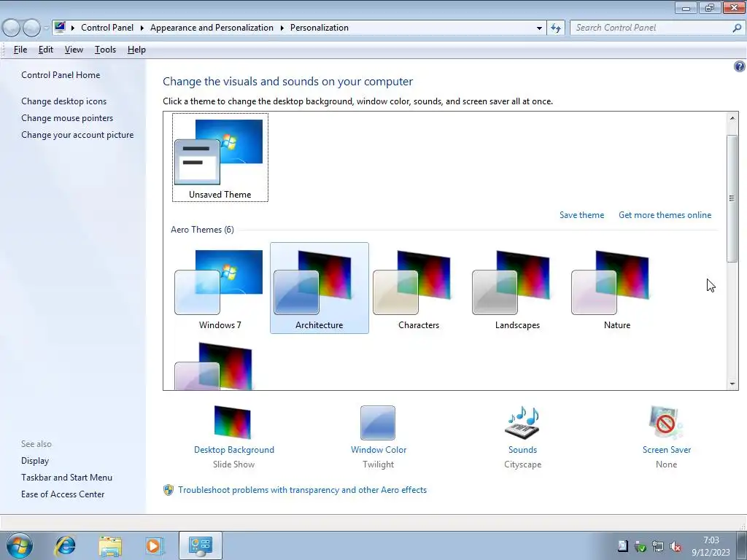Viewport: 747px width, 560px height.
Task: Click the green shield tray icon
Action: pyautogui.click(x=640, y=546)
